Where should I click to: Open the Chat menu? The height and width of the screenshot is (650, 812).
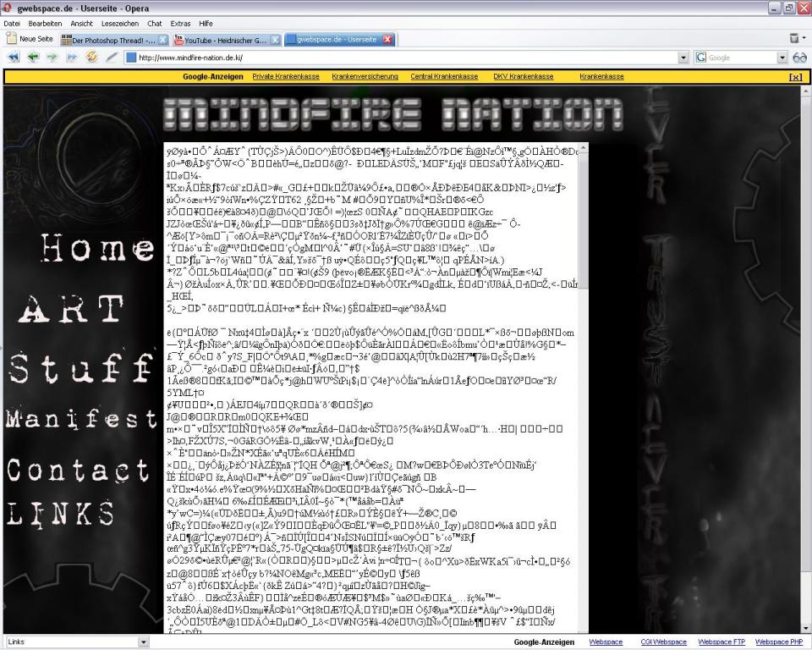pos(154,24)
